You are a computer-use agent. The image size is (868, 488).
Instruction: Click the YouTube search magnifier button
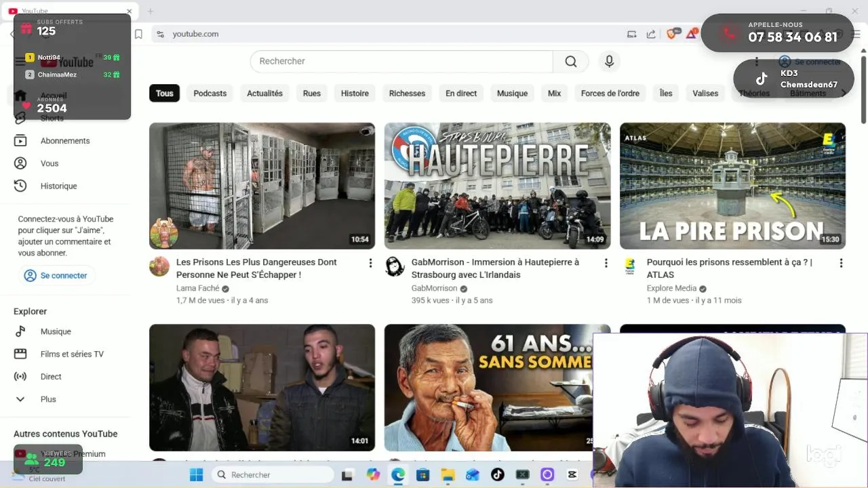(571, 61)
